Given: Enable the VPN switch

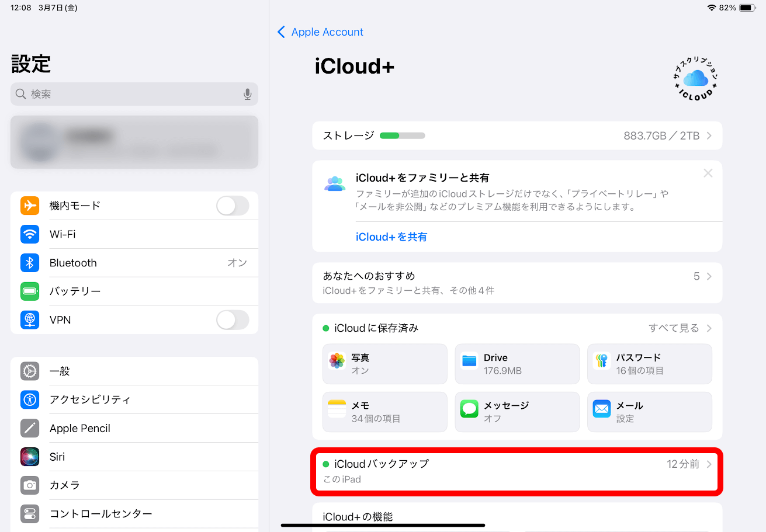Looking at the screenshot, I should pyautogui.click(x=232, y=320).
